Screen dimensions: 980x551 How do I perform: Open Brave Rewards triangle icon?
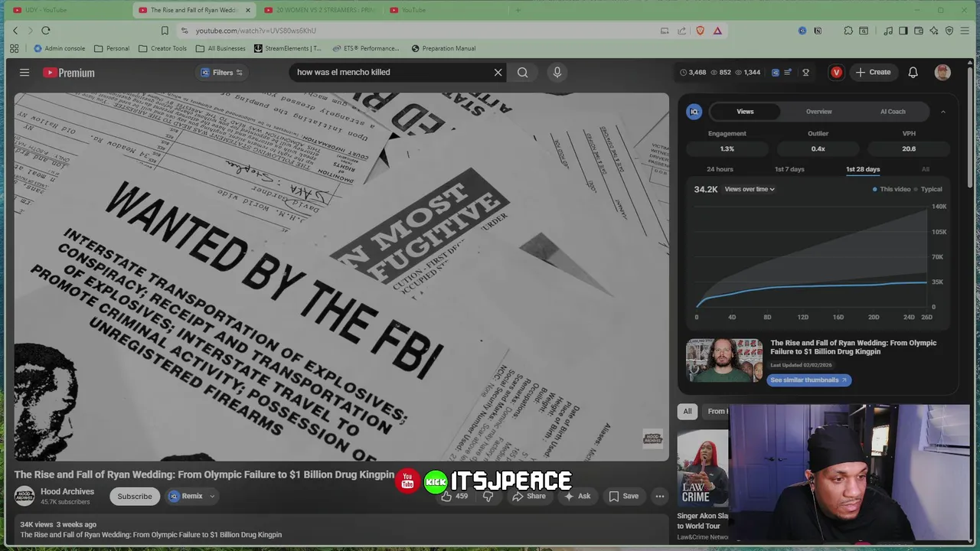coord(717,31)
